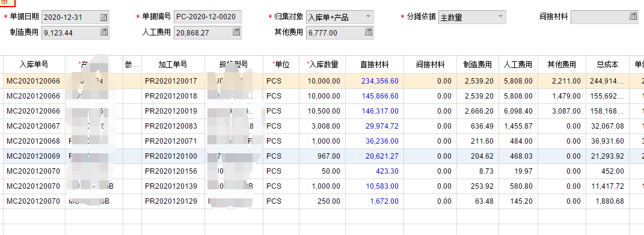This screenshot has width=644, height=235.
Task: Open direct material link 145,866.60
Action: pos(380,96)
